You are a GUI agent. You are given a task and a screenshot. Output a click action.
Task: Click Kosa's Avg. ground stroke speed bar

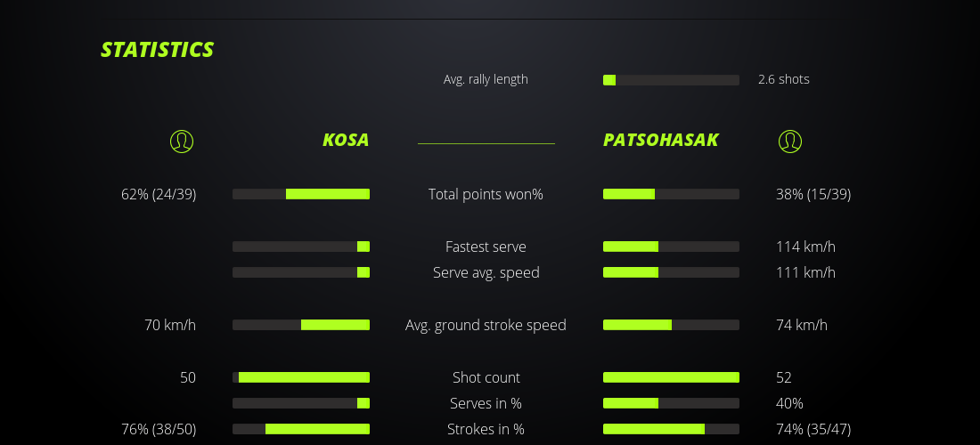coord(301,325)
